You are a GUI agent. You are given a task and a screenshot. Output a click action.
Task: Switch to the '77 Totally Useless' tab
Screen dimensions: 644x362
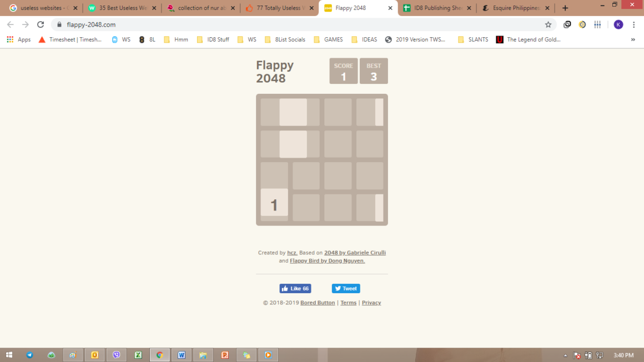(x=280, y=8)
